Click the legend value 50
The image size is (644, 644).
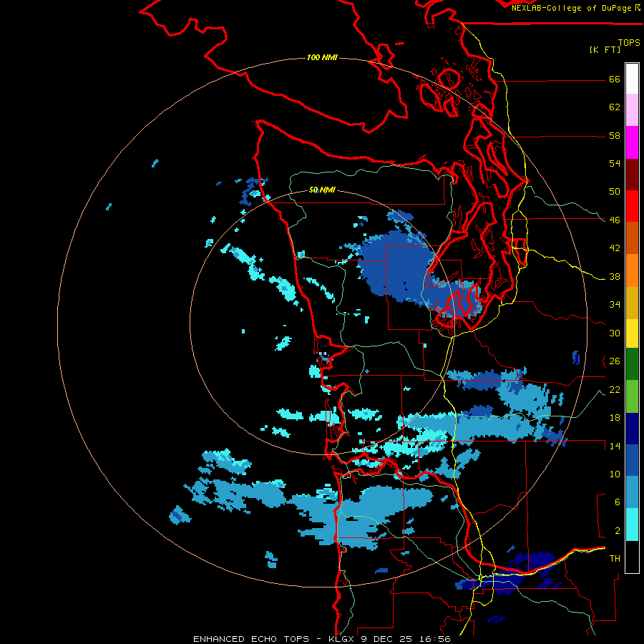pos(615,192)
